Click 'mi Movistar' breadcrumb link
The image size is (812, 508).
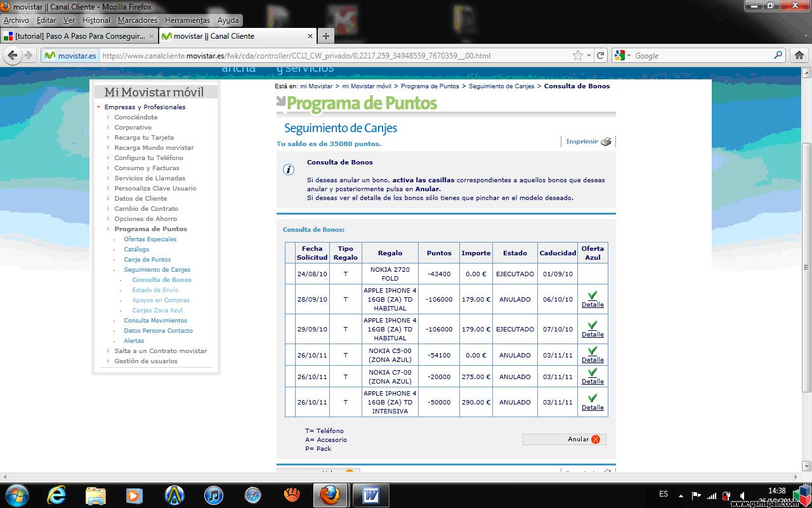click(x=316, y=86)
